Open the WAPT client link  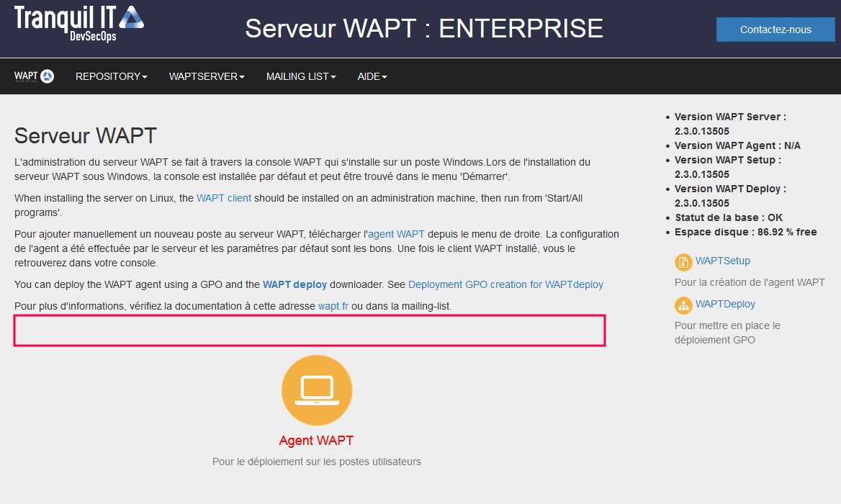(224, 198)
